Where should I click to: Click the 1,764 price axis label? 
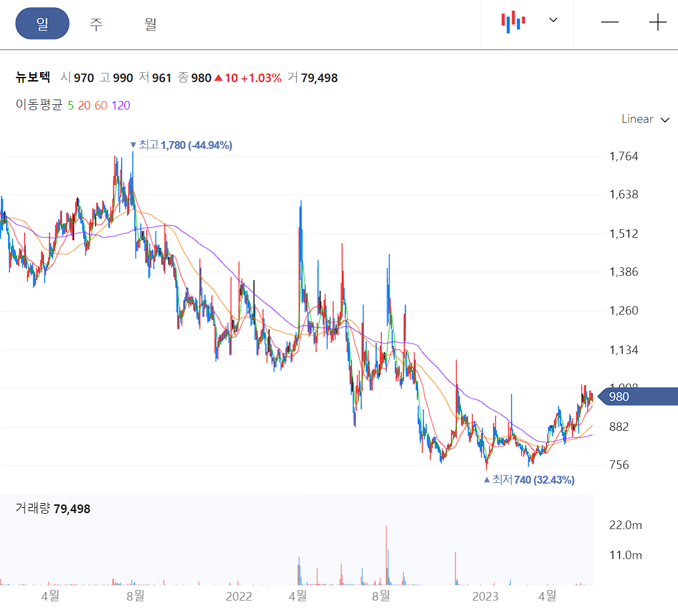(x=623, y=156)
